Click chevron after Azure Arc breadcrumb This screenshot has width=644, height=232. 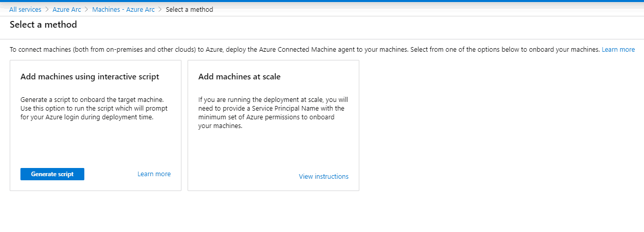click(x=86, y=9)
